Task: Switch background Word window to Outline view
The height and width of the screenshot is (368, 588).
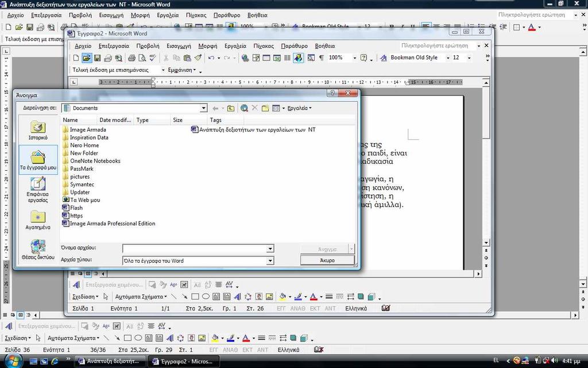Action: point(28,315)
